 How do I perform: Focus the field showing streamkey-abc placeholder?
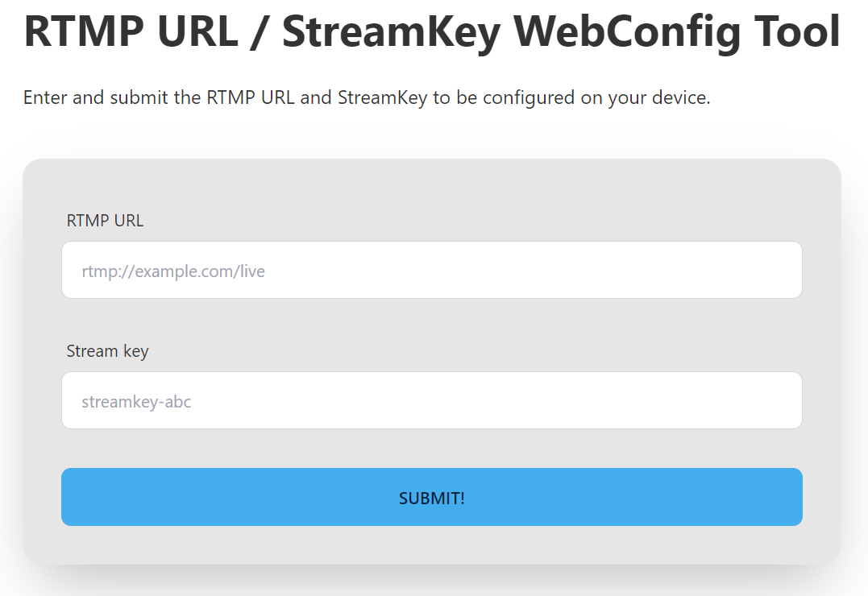click(432, 400)
